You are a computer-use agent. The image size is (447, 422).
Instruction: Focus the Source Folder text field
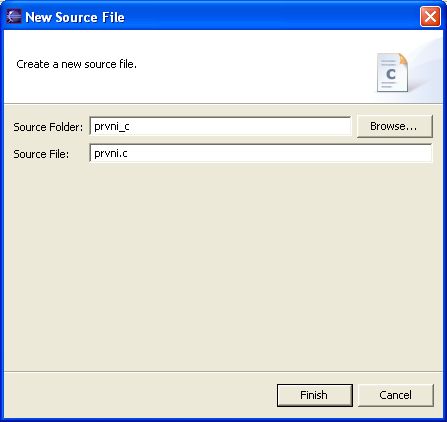tap(220, 126)
